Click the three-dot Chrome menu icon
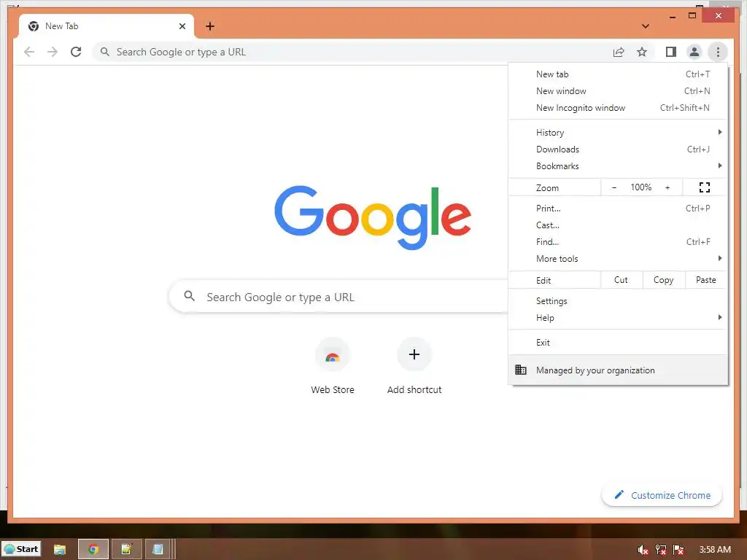The height and width of the screenshot is (560, 747). (718, 52)
